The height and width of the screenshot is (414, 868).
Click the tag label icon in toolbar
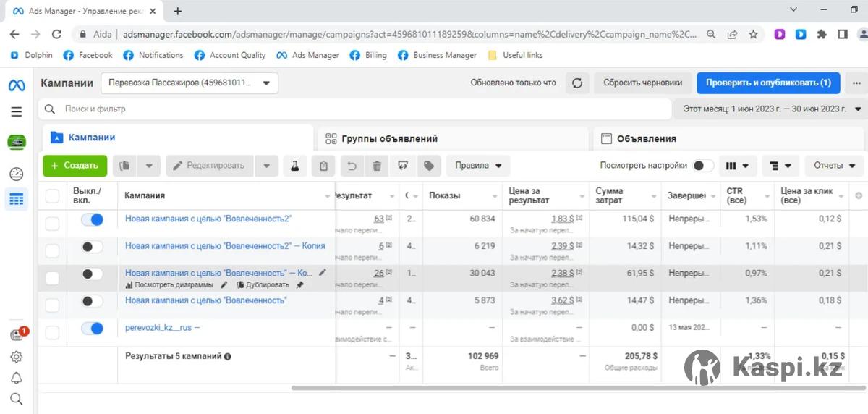(429, 166)
